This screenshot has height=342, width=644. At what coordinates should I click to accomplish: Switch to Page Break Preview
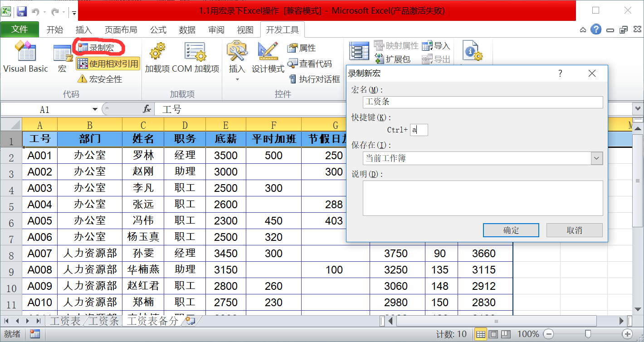pyautogui.click(x=505, y=334)
